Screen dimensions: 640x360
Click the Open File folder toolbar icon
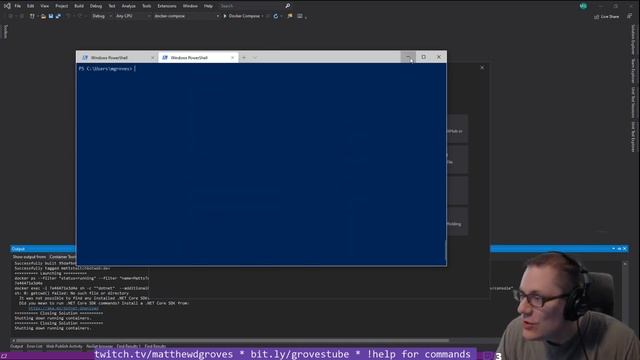coord(43,16)
